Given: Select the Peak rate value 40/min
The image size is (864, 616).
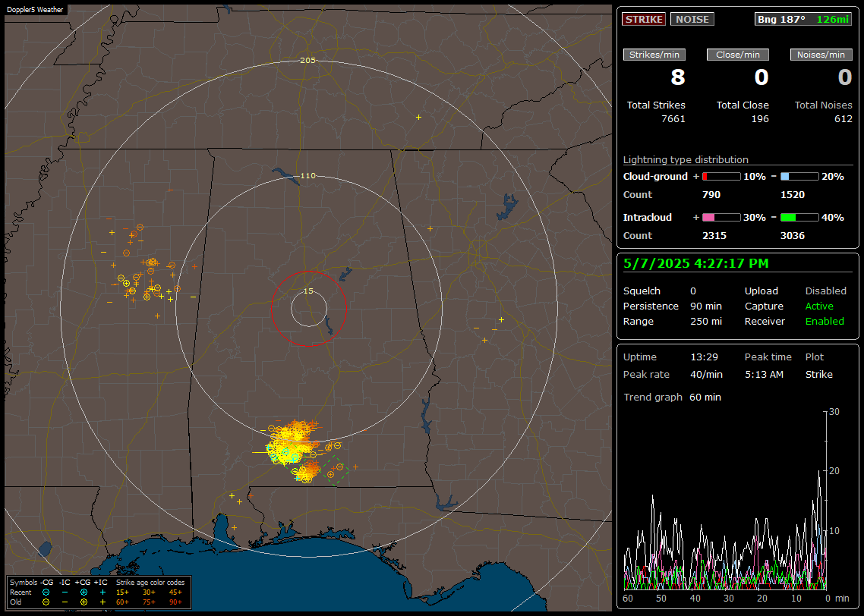Looking at the screenshot, I should click(x=706, y=374).
